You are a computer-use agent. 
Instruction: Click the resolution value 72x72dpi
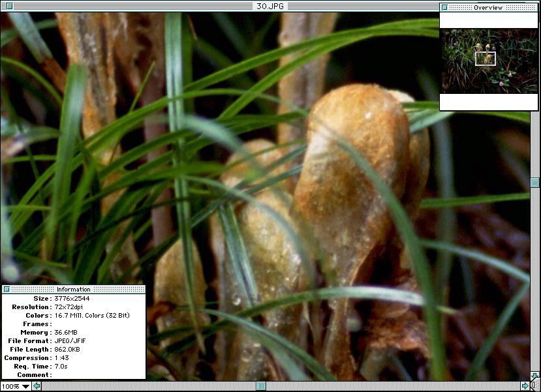point(69,307)
